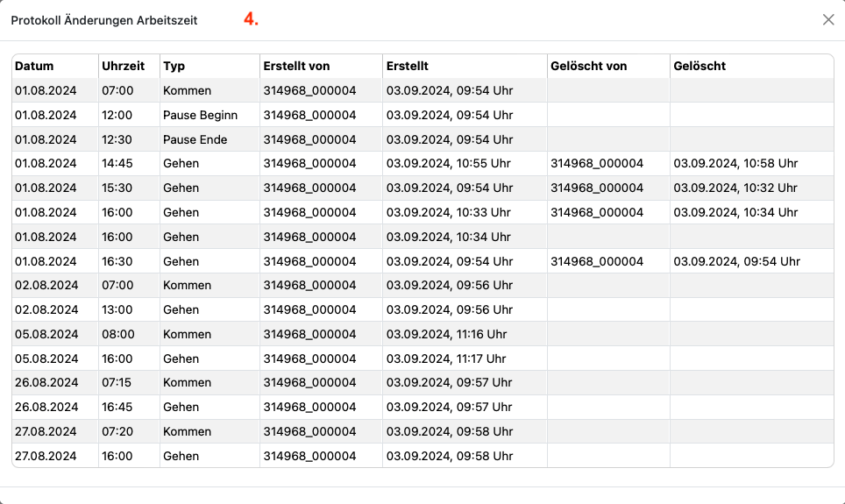Click the Datum column header
The height and width of the screenshot is (504, 845).
[x=34, y=66]
